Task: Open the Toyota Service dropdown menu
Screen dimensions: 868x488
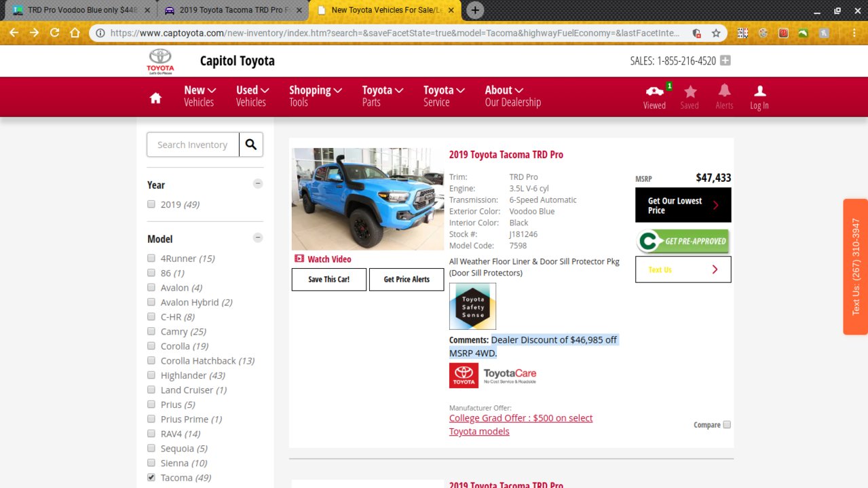Action: pyautogui.click(x=444, y=96)
